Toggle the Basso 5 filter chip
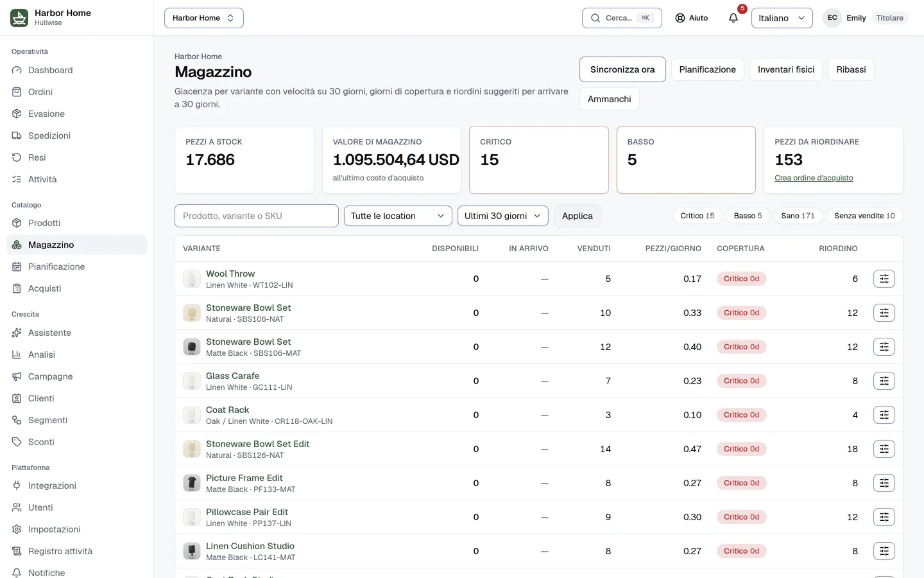This screenshot has height=578, width=924. pos(748,216)
